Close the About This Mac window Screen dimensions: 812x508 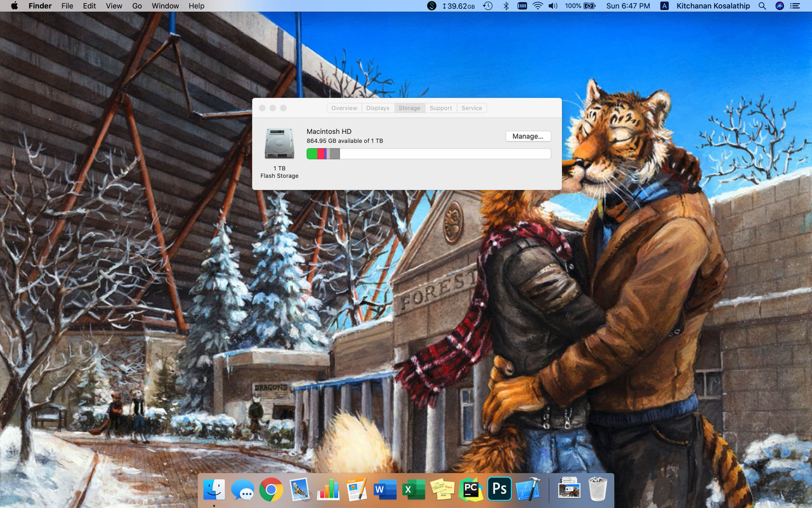(x=262, y=108)
